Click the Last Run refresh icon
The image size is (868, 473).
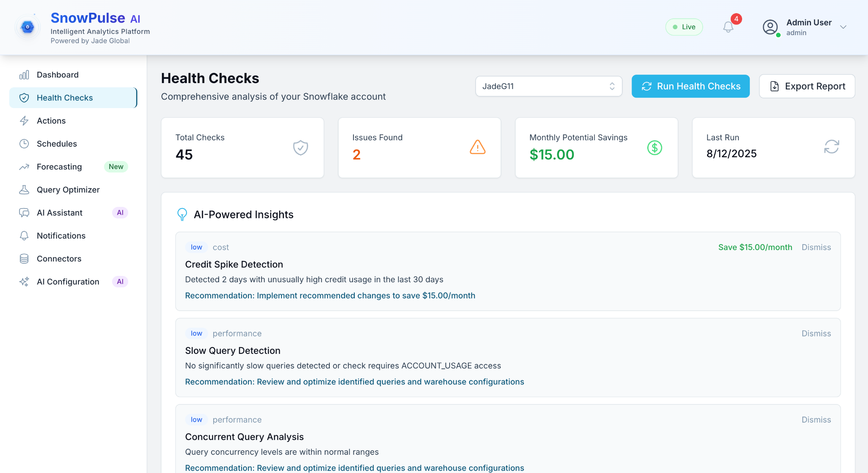pyautogui.click(x=831, y=147)
